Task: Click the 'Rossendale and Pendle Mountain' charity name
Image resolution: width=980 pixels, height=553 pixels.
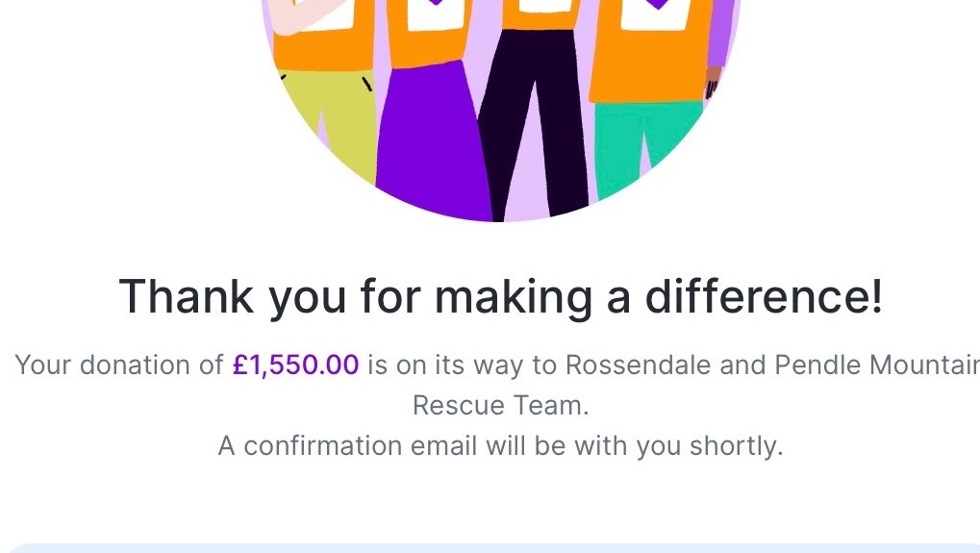Action: (772, 364)
